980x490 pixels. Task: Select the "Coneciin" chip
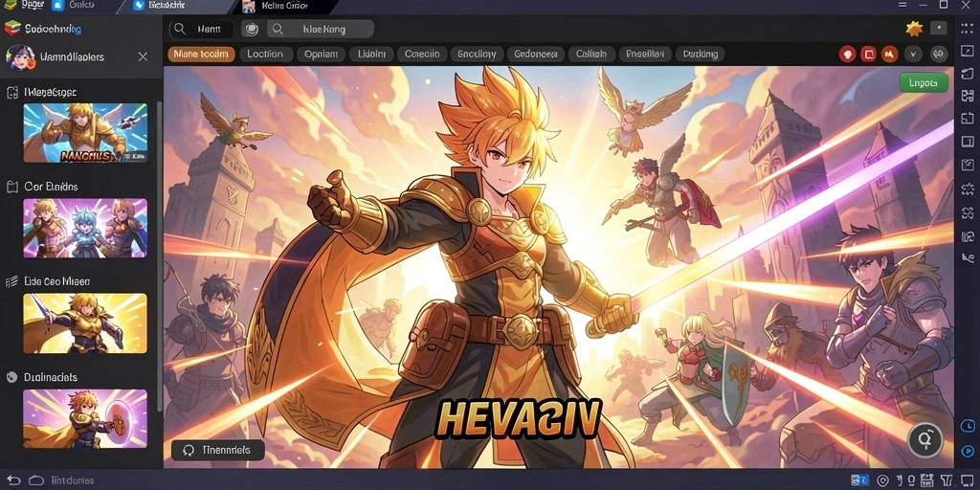click(x=422, y=55)
